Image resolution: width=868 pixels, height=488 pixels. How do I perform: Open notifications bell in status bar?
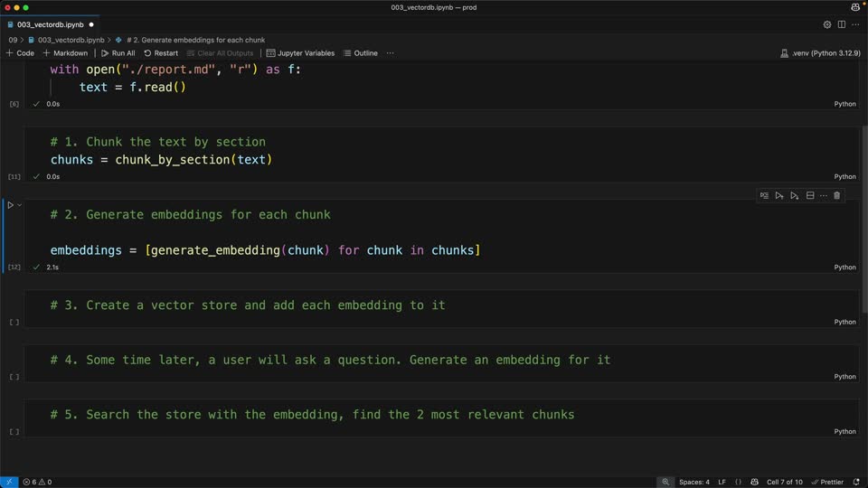coord(856,482)
